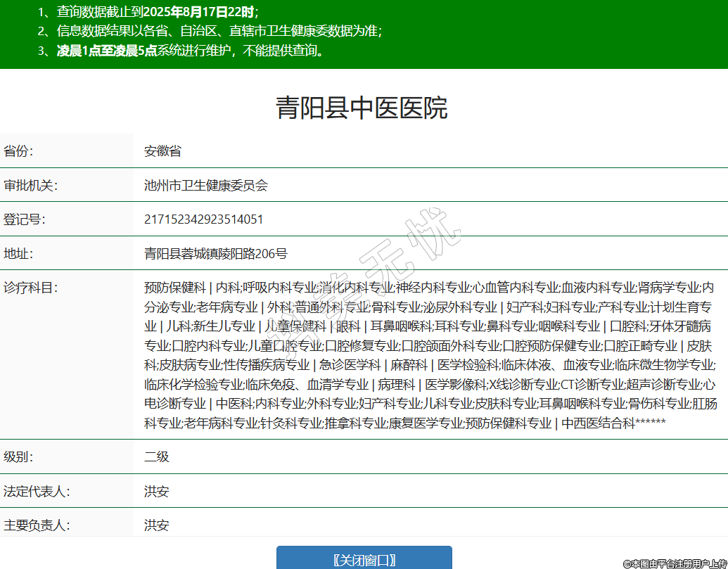Click the 法定代表人 field label
The image size is (728, 569).
[x=37, y=492]
